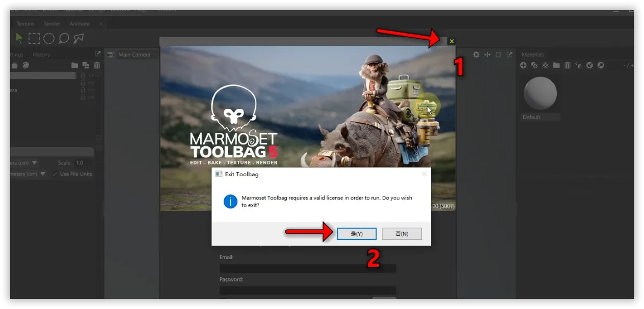644x309 pixels.
Task: Click the Materials panel title
Action: 533,54
